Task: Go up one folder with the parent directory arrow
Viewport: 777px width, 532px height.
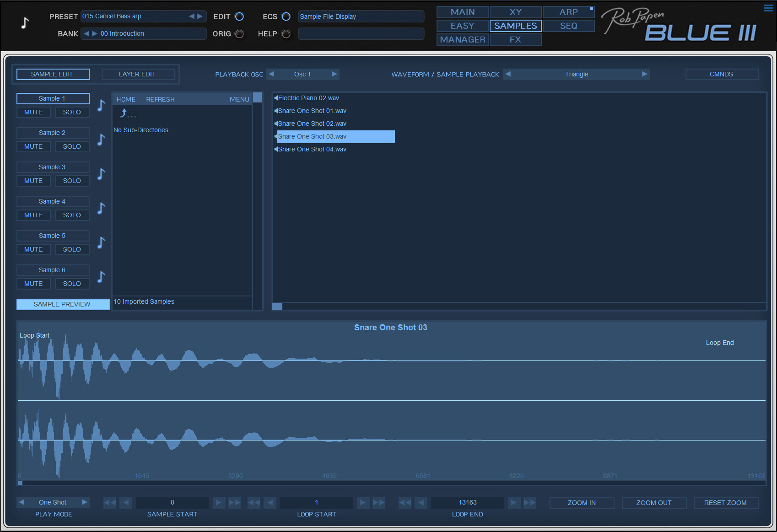Action: [124, 113]
